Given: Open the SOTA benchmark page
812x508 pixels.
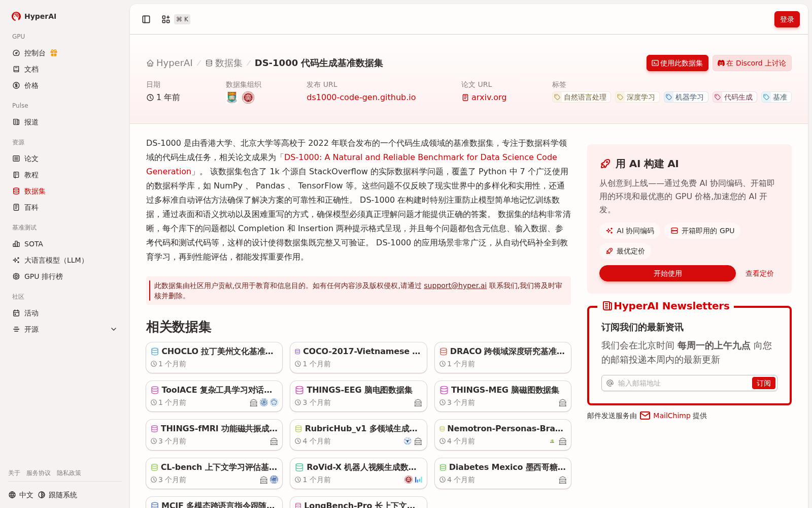Looking at the screenshot, I should pyautogui.click(x=65, y=244).
